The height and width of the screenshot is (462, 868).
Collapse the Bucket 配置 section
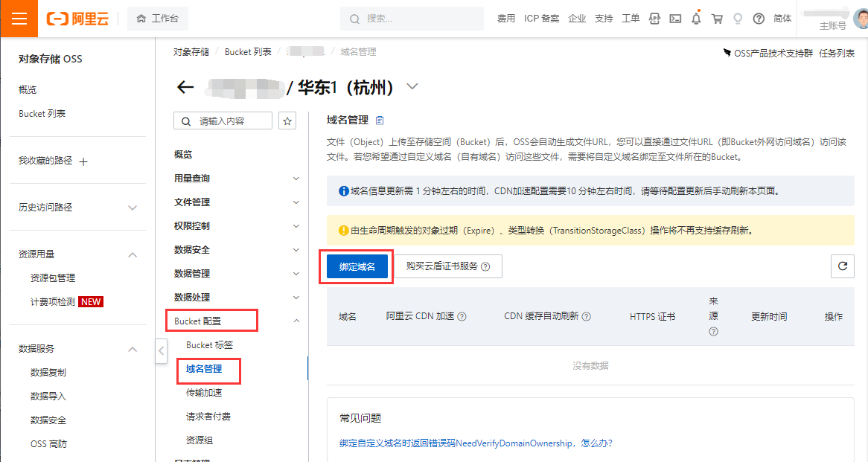296,321
